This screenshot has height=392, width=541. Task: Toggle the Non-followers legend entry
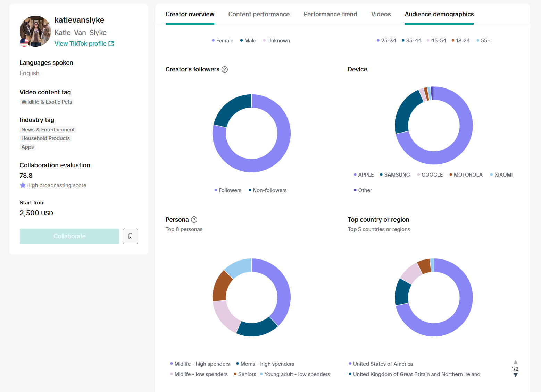tap(267, 190)
